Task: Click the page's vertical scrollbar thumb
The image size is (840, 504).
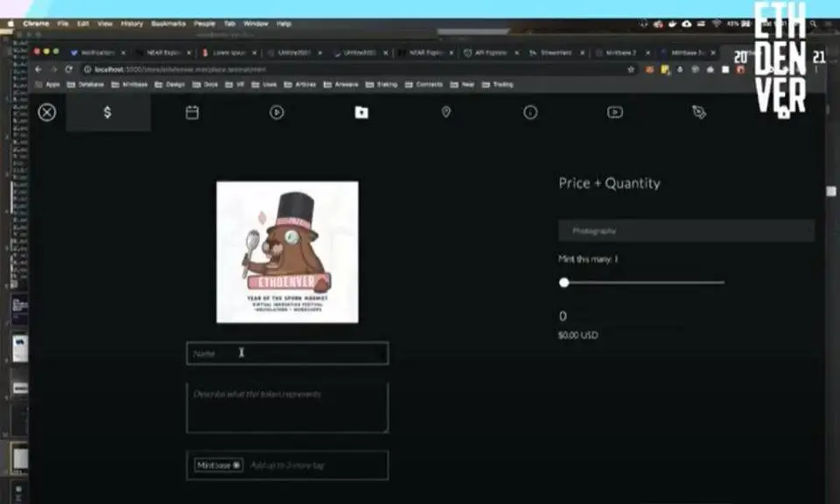Action: pyautogui.click(x=831, y=192)
